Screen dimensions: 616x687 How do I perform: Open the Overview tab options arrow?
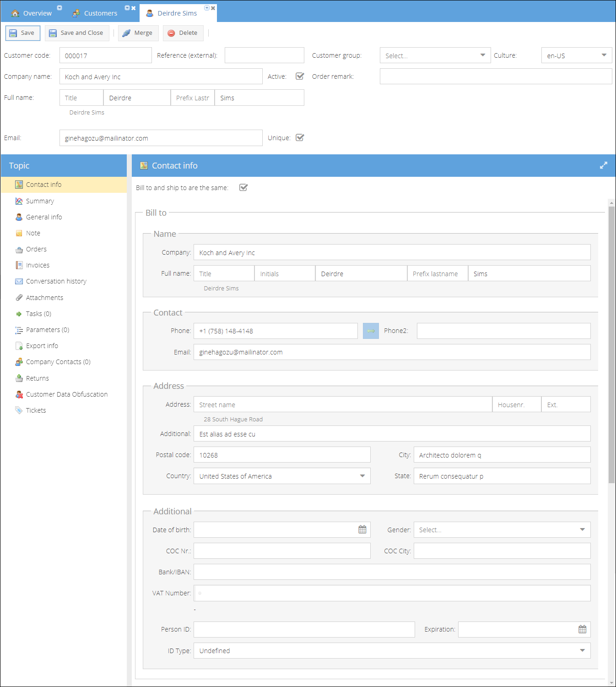(59, 8)
